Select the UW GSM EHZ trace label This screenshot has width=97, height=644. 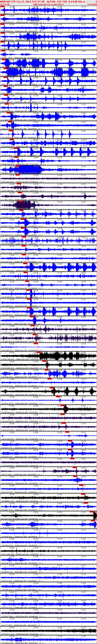(22, 306)
